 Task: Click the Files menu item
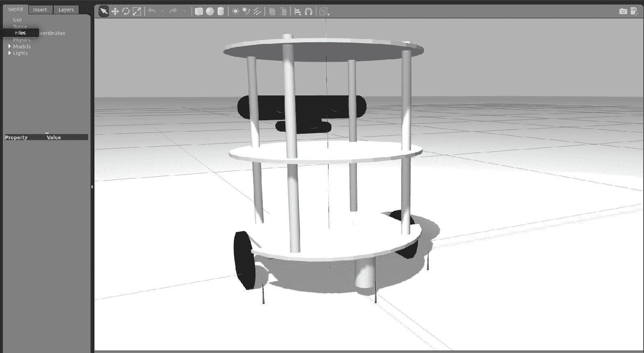[x=20, y=33]
